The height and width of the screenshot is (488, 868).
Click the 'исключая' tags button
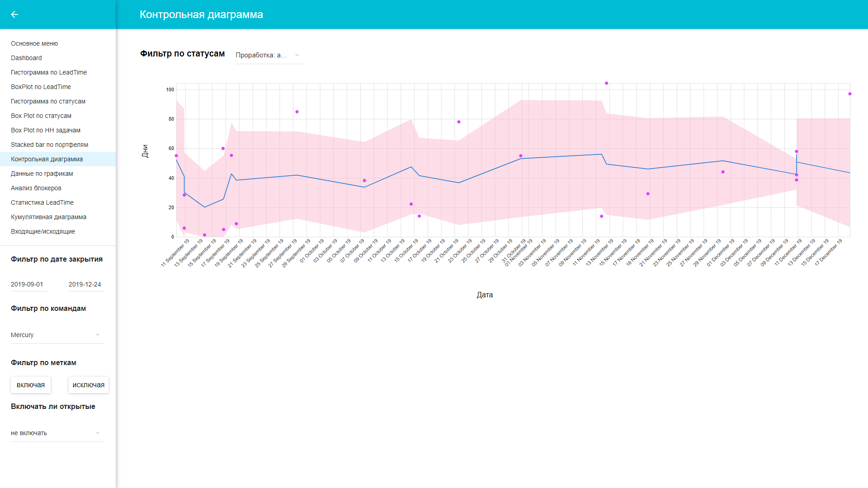coord(88,385)
